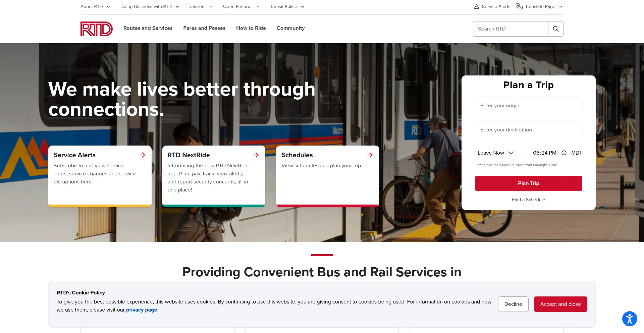
Task: Click the search magnifier icon
Action: point(556,29)
